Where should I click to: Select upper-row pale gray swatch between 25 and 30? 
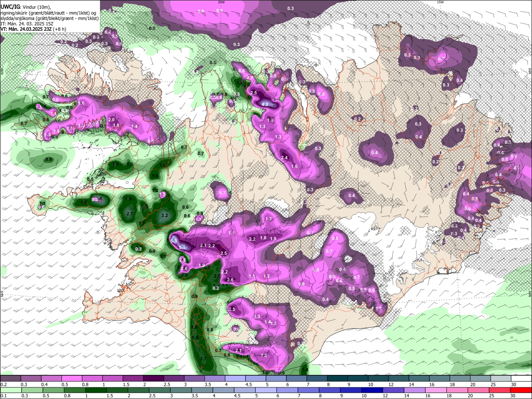pos(501,378)
